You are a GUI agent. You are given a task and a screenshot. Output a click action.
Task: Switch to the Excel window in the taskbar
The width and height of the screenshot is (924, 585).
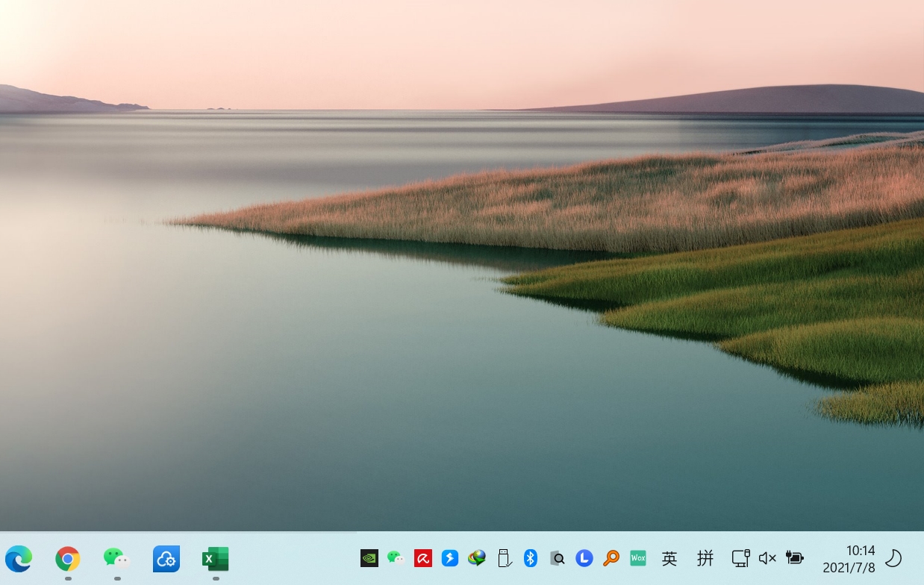[216, 558]
